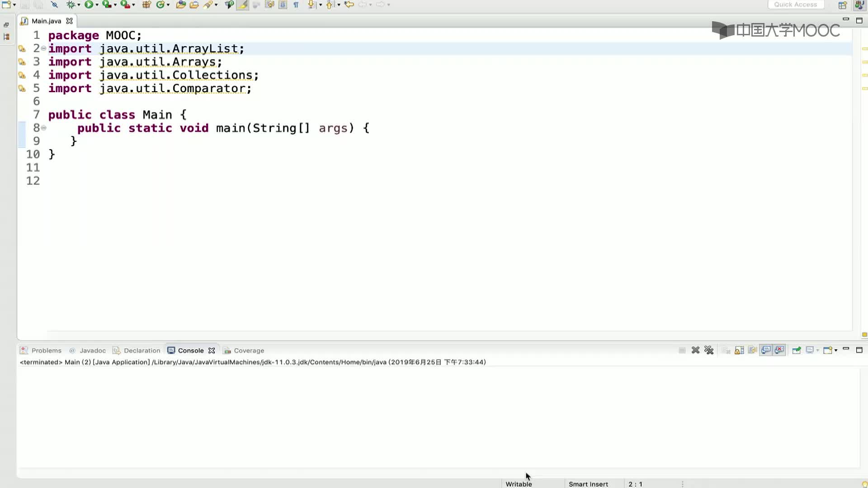This screenshot has height=488, width=868.
Task: Click the External Tools run icon
Action: click(x=125, y=5)
